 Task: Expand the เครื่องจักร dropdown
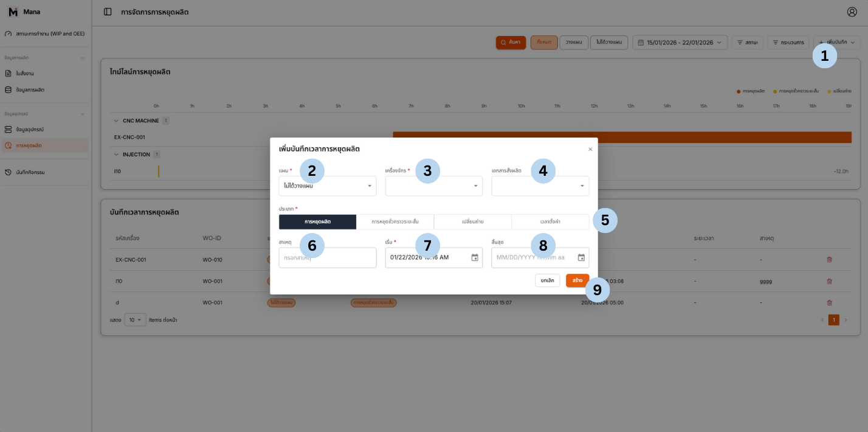coord(433,186)
